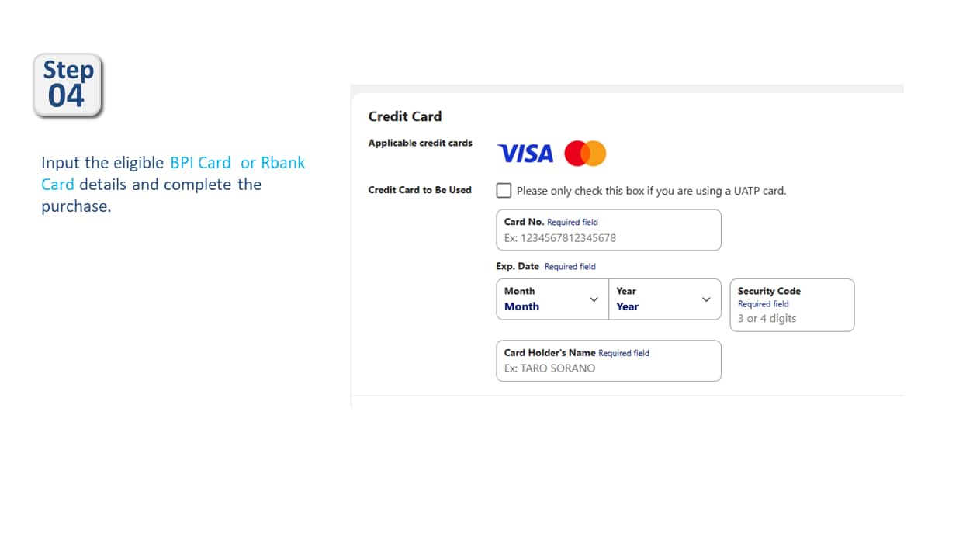This screenshot has width=980, height=543.
Task: Click the BPI Card link text
Action: 200,163
